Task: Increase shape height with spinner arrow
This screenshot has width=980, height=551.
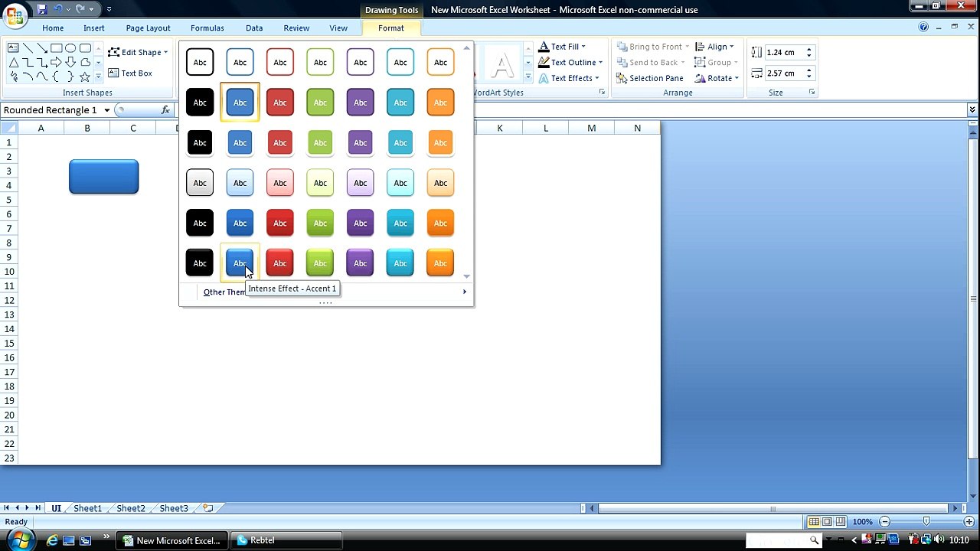Action: coord(808,49)
